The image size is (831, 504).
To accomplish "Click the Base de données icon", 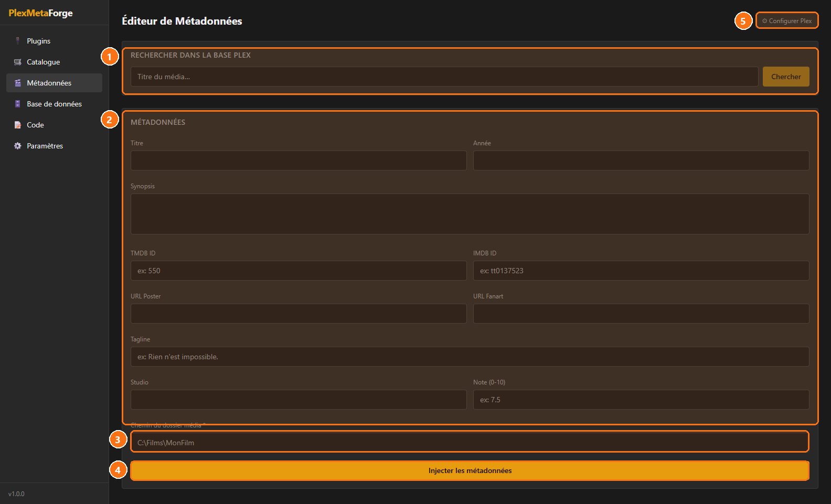I will click(17, 104).
